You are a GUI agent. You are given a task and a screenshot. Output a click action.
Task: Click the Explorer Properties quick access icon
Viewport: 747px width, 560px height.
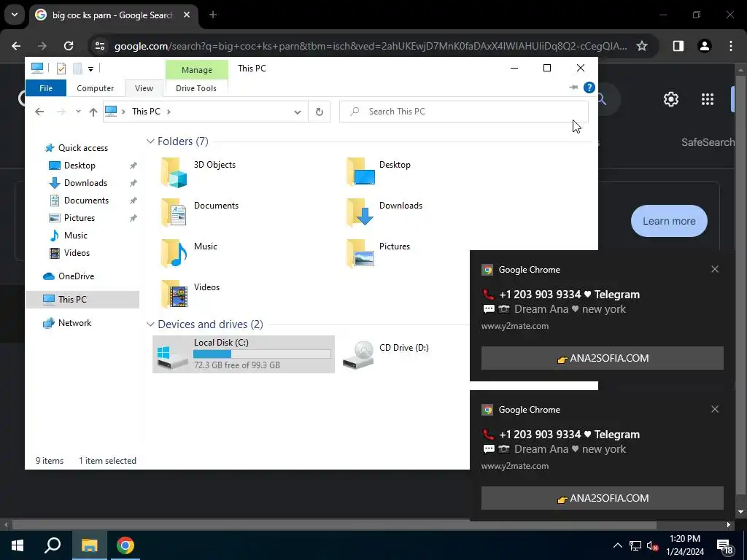coord(61,69)
